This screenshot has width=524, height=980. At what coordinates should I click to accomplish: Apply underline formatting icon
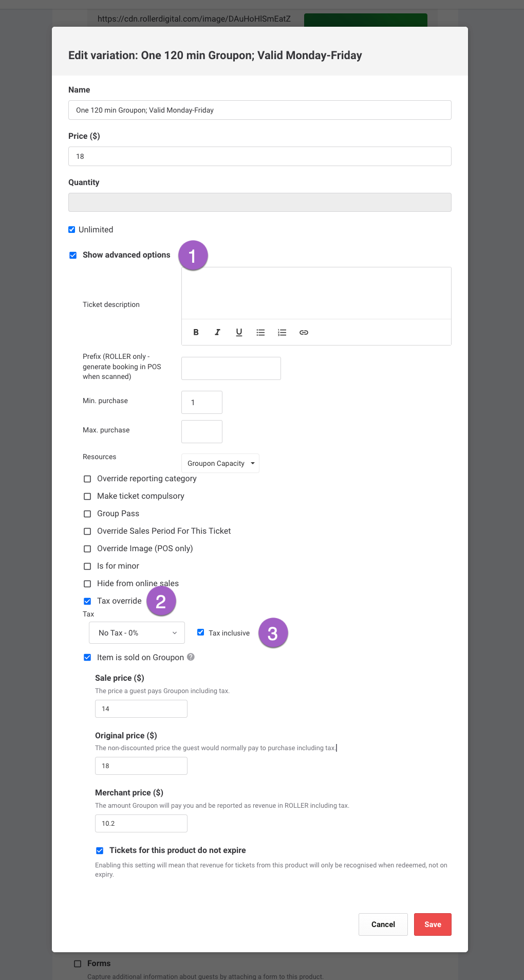coord(239,332)
